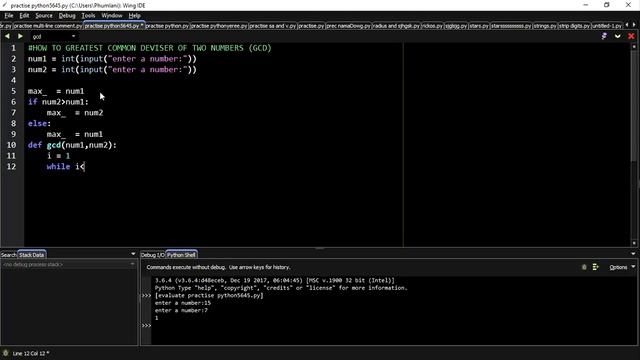Select the practise python5645.py tab
This screenshot has height=360, width=640.
tap(114, 26)
